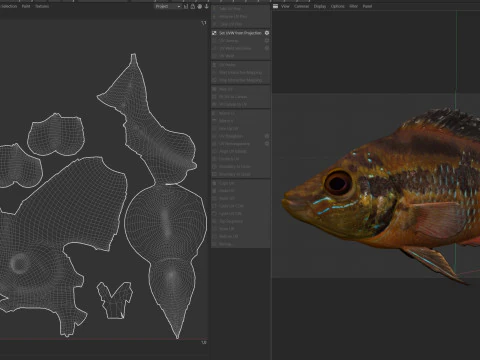Open UV Straighten options gear

(267, 136)
